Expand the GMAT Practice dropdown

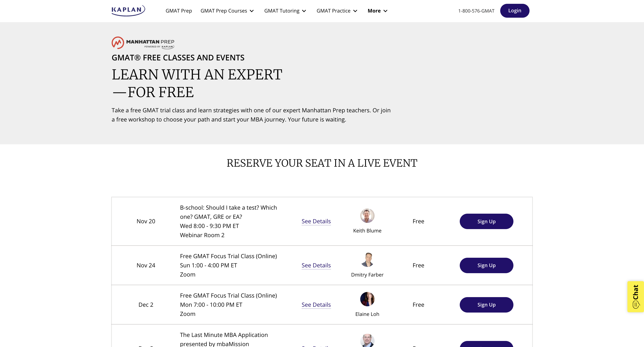[x=337, y=11]
